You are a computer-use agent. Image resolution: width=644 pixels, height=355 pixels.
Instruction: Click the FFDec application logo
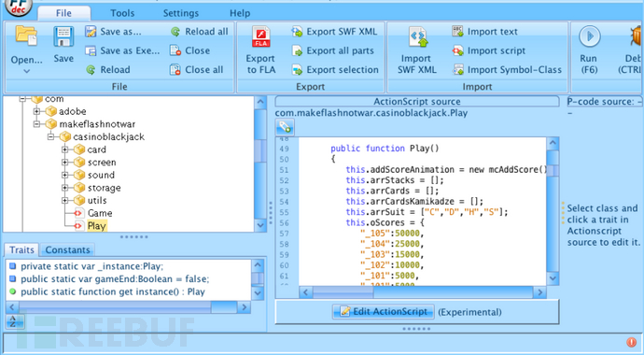18,7
